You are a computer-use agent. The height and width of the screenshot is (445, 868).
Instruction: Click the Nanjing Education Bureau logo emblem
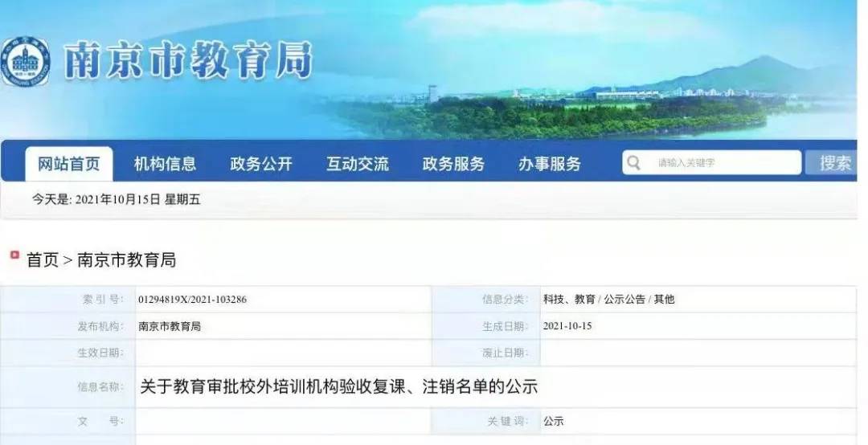point(25,62)
